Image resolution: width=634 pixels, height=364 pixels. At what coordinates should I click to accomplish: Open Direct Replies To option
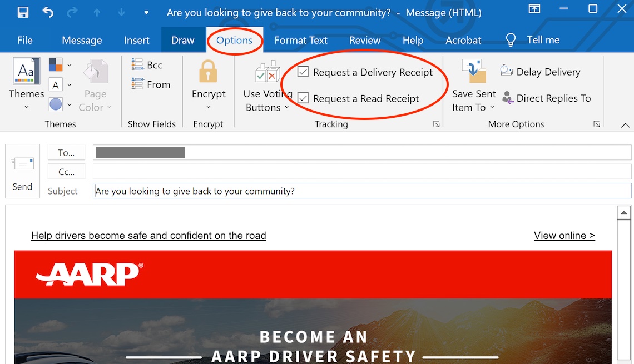(546, 98)
